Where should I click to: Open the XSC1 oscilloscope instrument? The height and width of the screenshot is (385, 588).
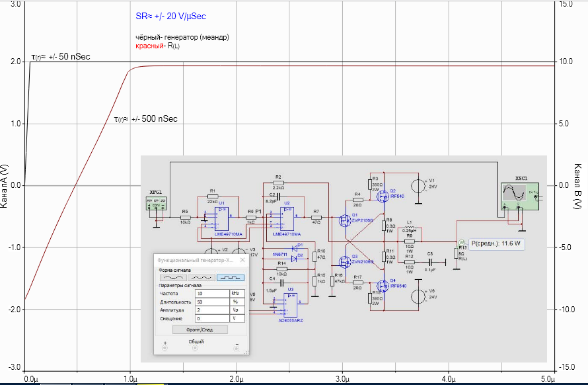[520, 197]
